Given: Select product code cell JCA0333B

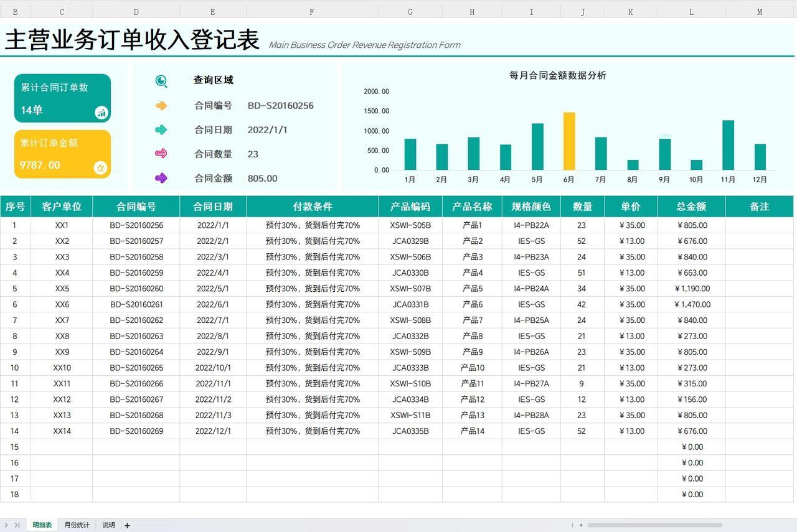Looking at the screenshot, I should click(x=410, y=368).
